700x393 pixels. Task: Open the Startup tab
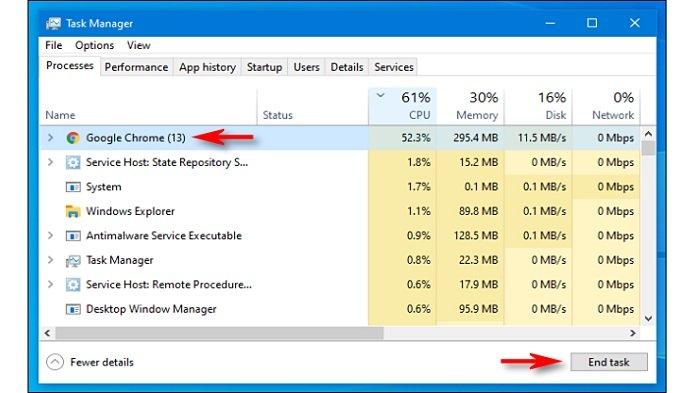click(264, 67)
